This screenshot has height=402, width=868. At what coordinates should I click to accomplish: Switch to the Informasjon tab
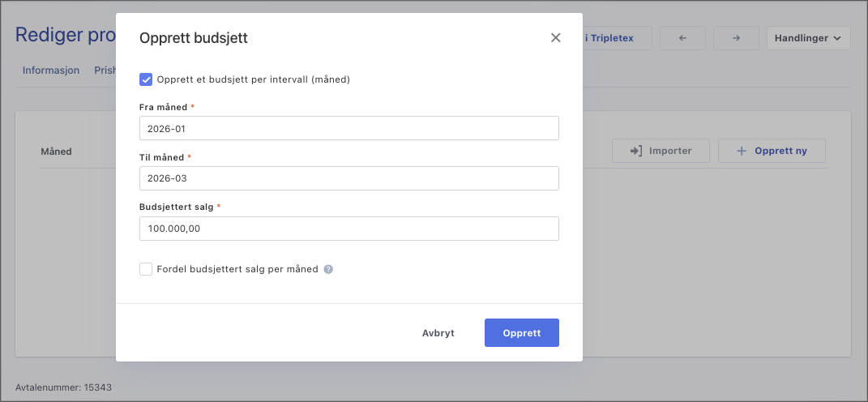pos(51,71)
